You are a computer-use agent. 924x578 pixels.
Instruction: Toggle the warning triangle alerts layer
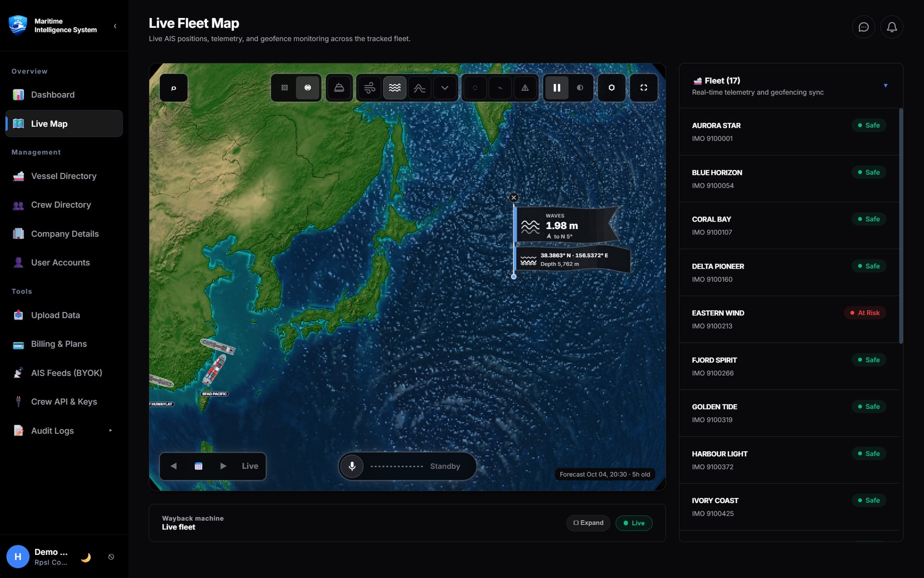click(x=525, y=88)
